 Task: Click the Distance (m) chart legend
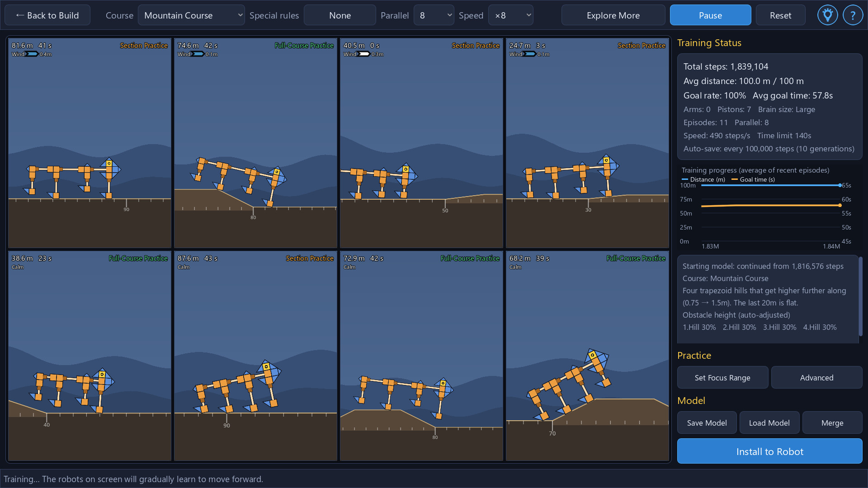(x=703, y=179)
